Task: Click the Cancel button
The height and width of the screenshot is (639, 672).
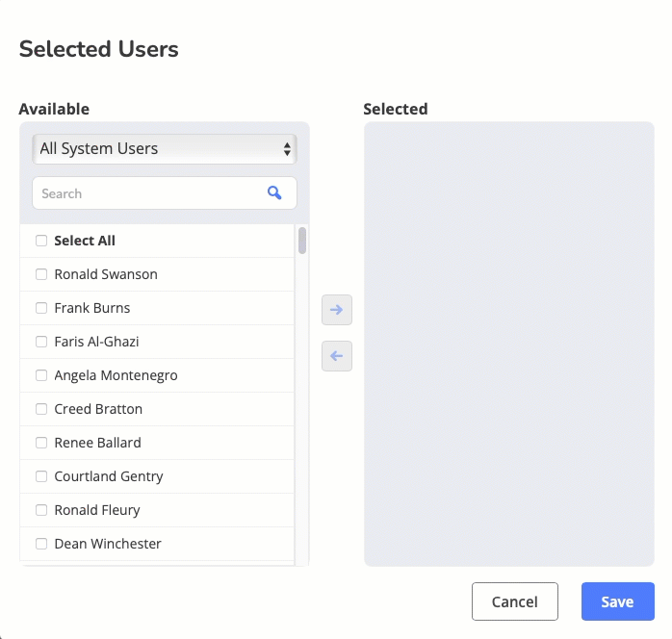Action: [515, 601]
